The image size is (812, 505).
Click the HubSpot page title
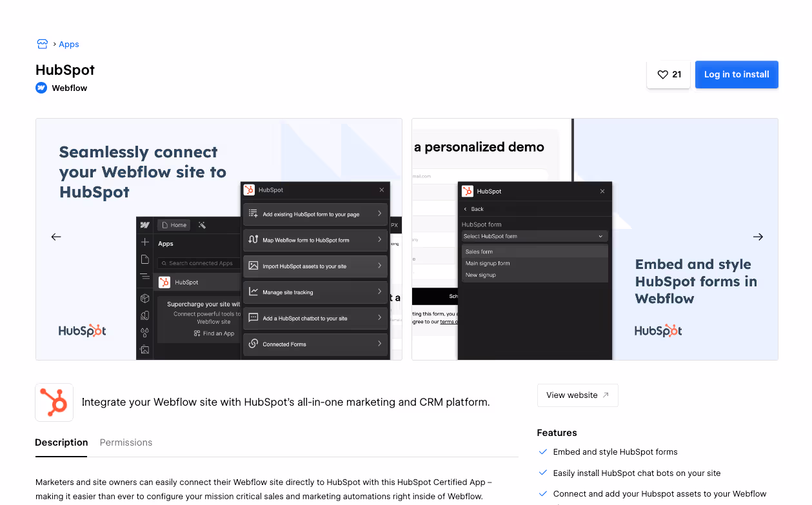65,70
